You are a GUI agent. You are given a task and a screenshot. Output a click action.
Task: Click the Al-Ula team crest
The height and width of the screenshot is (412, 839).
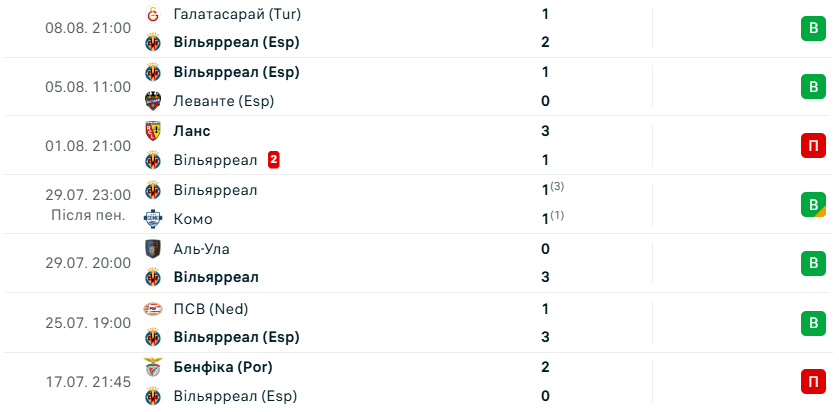153,249
